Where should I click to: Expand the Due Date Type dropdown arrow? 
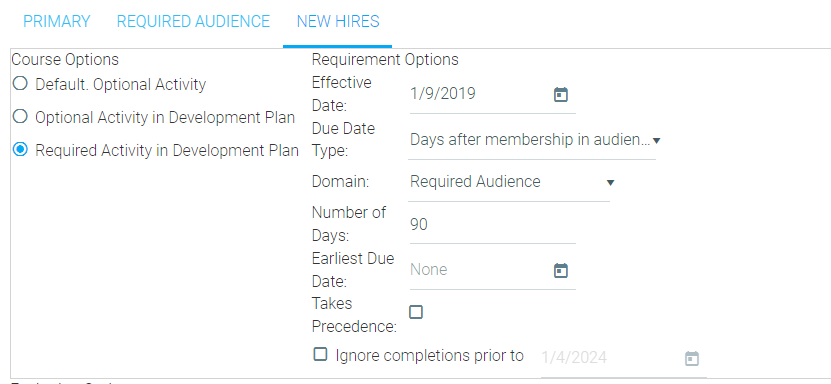point(656,141)
